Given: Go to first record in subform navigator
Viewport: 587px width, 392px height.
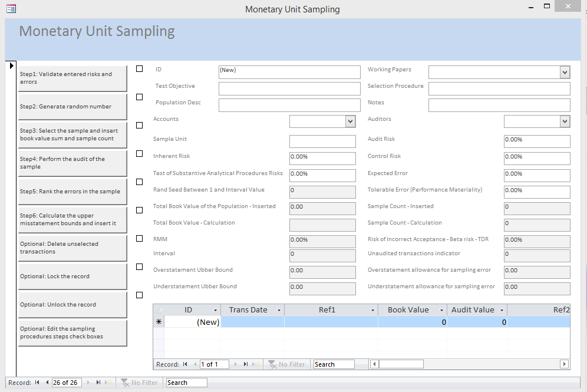Looking at the screenshot, I should tap(185, 364).
